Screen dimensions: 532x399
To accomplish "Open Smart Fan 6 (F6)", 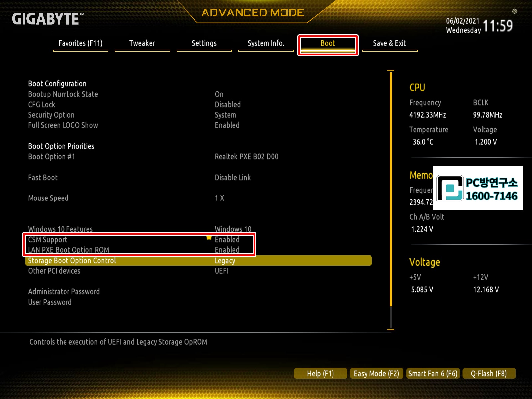I will pyautogui.click(x=433, y=373).
